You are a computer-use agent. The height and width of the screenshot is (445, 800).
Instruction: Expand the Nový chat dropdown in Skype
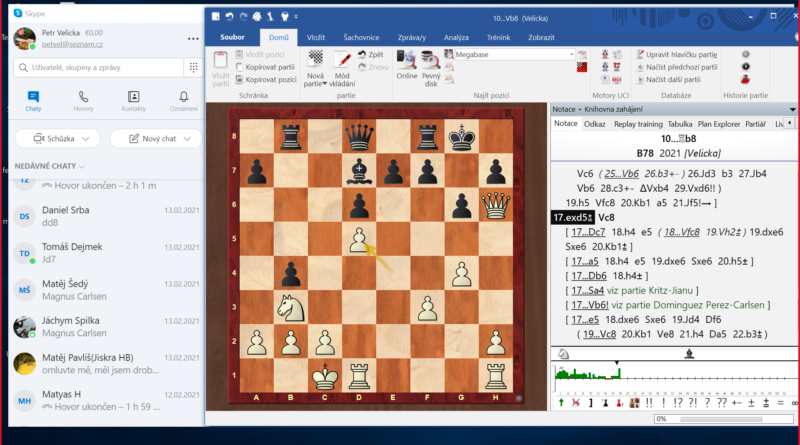click(187, 139)
